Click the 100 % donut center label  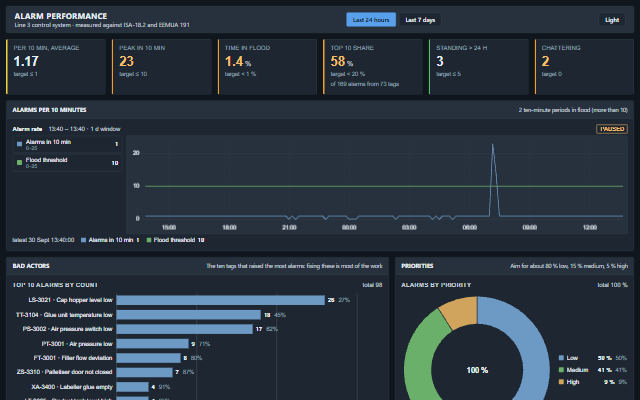click(x=477, y=370)
